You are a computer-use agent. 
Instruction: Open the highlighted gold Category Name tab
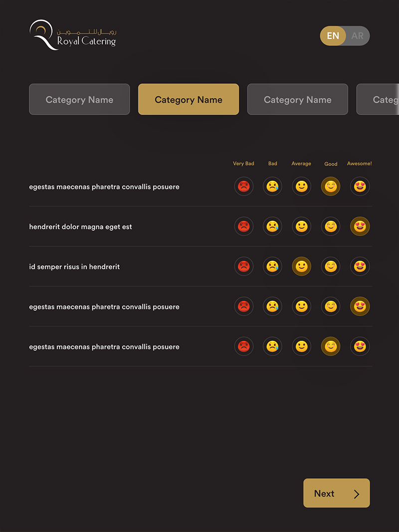[189, 99]
